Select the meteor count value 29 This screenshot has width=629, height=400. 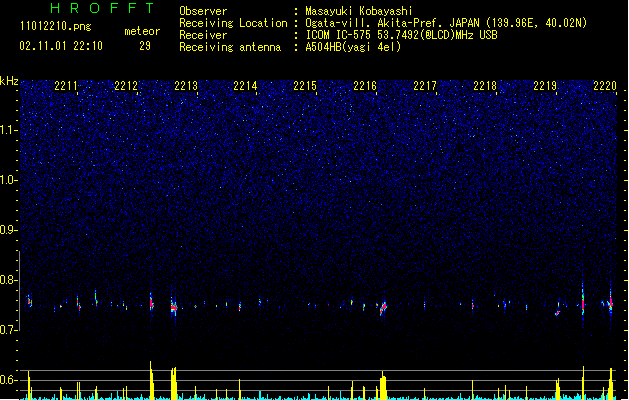pos(145,46)
